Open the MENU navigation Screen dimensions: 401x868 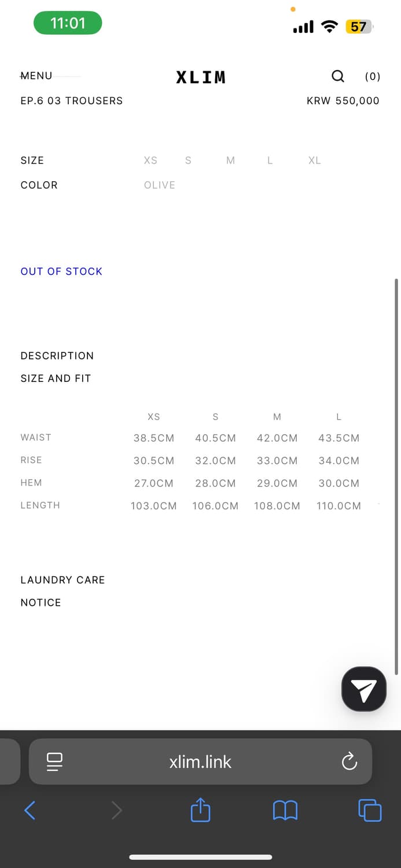[36, 76]
